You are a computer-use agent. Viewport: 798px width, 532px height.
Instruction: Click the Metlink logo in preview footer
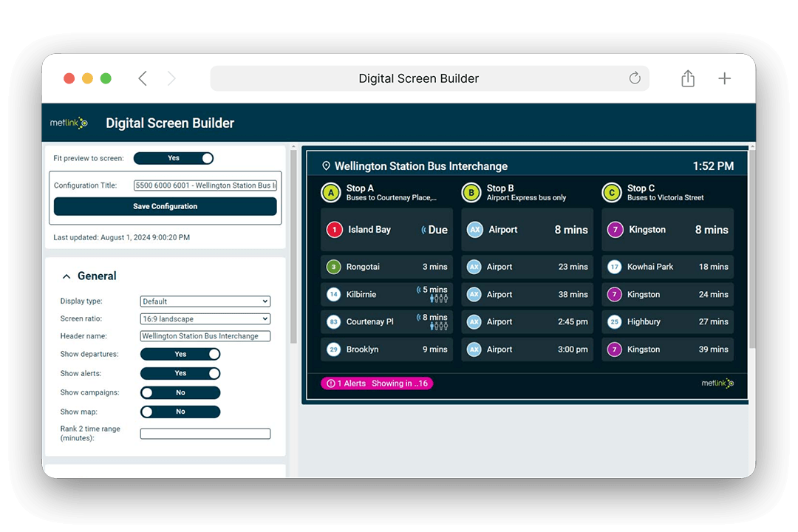(x=717, y=383)
